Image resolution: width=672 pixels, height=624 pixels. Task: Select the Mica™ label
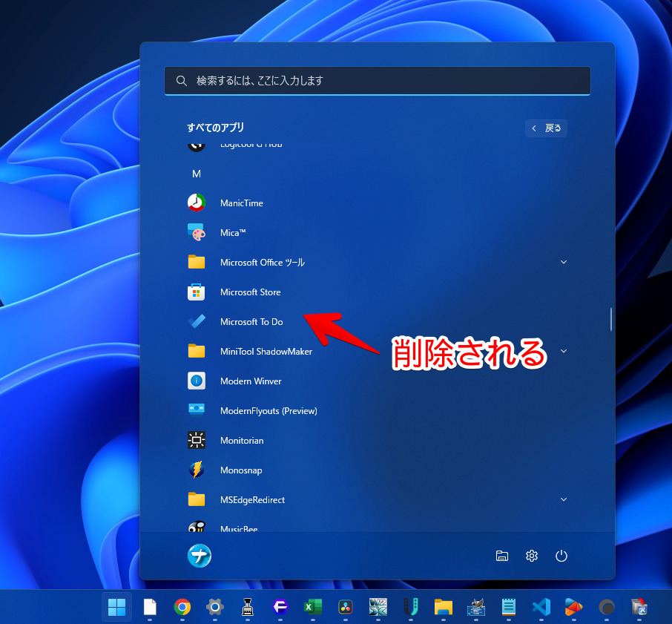(233, 233)
